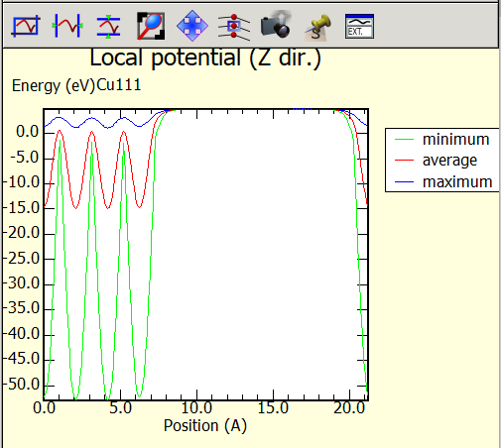Click the Energy (eV) axis label
This screenshot has height=448, width=501.
(x=54, y=86)
